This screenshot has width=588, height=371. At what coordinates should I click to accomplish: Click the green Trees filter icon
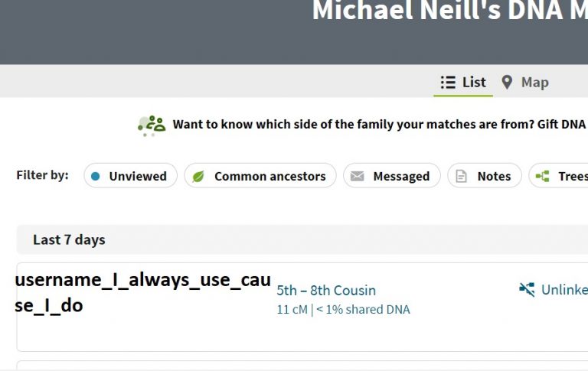pyautogui.click(x=543, y=176)
